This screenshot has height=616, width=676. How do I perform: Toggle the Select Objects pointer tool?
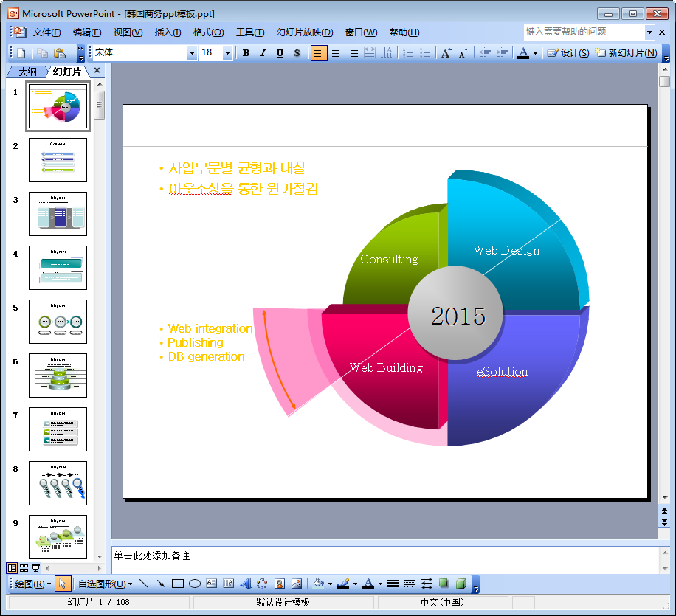click(x=62, y=584)
